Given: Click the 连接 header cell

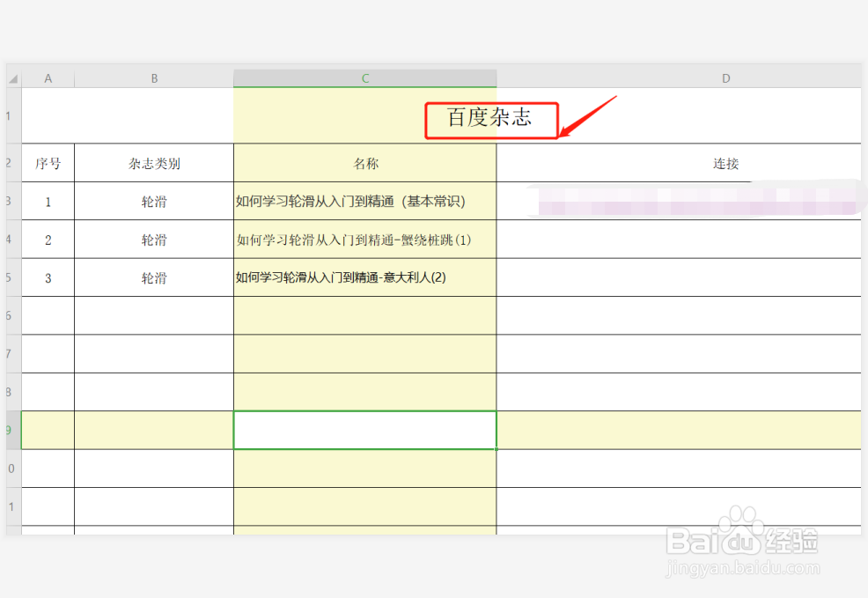Looking at the screenshot, I should 725,163.
